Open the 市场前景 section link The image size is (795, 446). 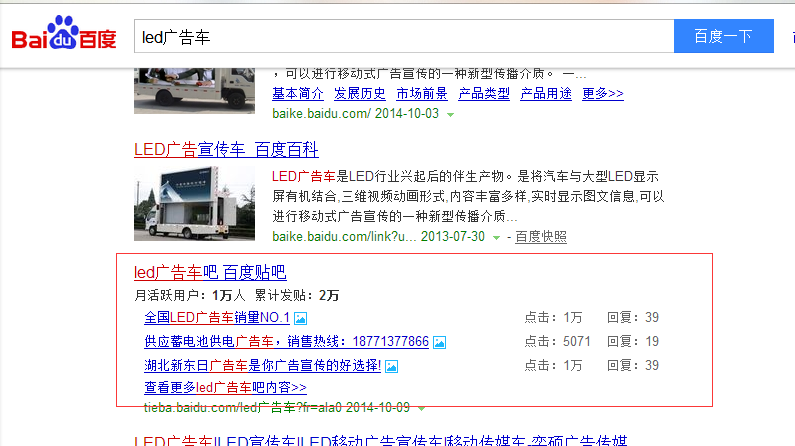click(422, 94)
